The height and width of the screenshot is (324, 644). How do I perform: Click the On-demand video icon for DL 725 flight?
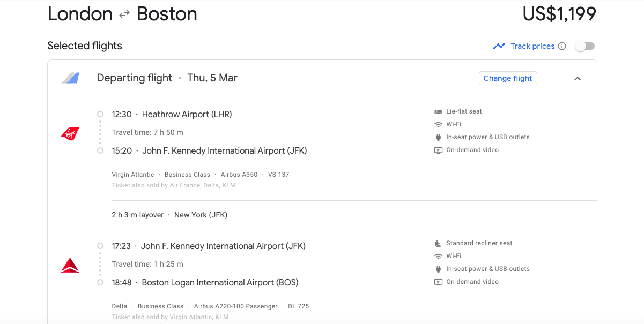point(438,282)
